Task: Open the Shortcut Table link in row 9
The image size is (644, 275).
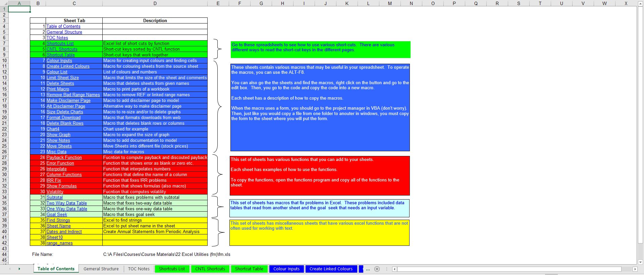Action: tap(61, 55)
